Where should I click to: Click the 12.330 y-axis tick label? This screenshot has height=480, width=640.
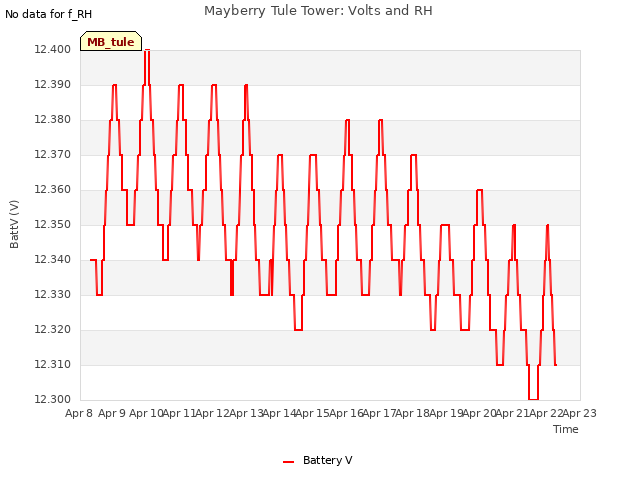coord(53,295)
